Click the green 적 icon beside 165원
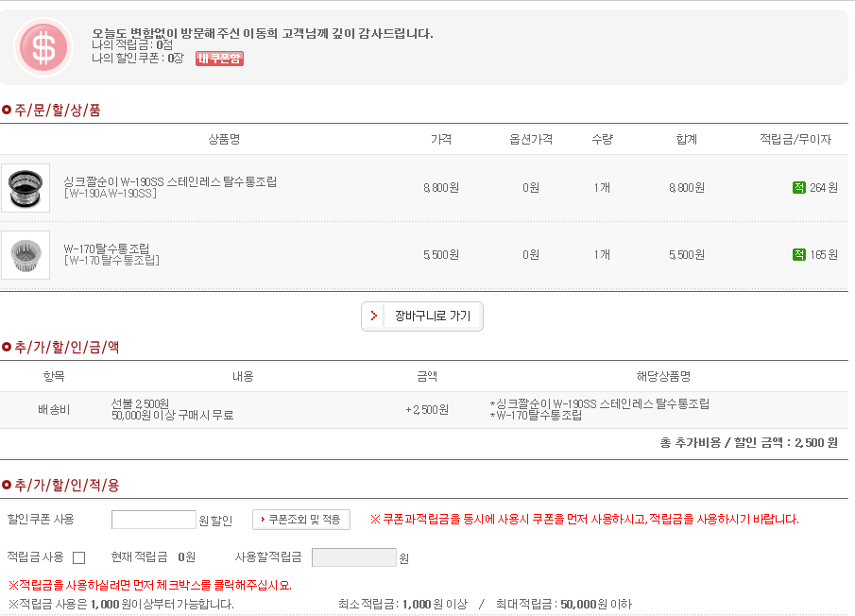Image resolution: width=855 pixels, height=616 pixels. (x=798, y=255)
